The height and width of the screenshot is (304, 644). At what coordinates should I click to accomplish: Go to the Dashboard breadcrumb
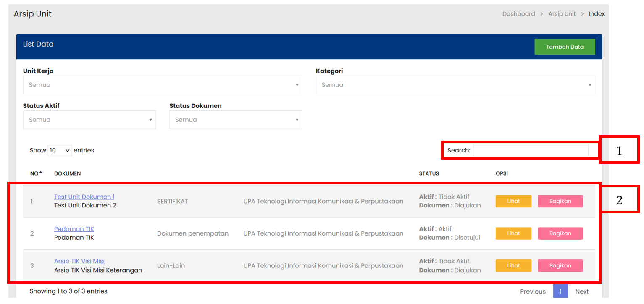pos(518,14)
